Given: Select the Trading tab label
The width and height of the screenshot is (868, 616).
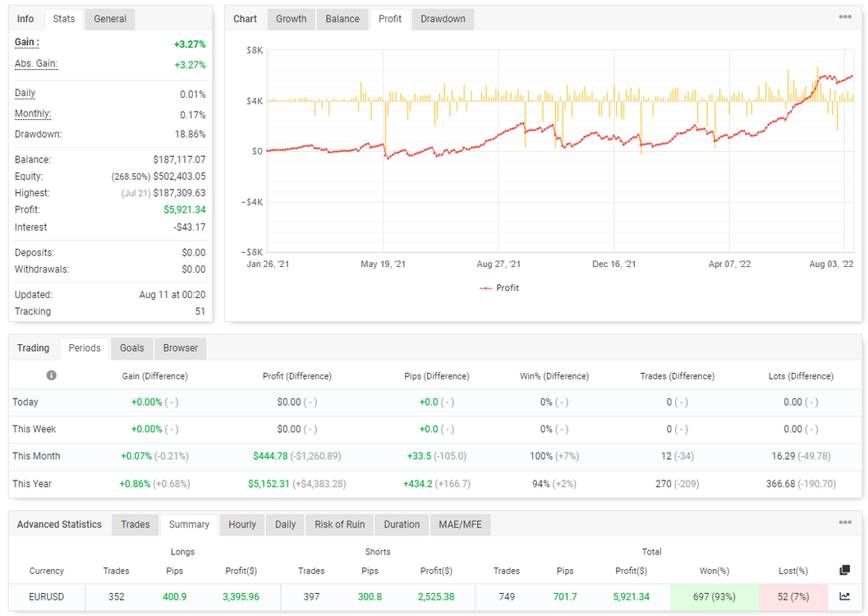Looking at the screenshot, I should [33, 347].
